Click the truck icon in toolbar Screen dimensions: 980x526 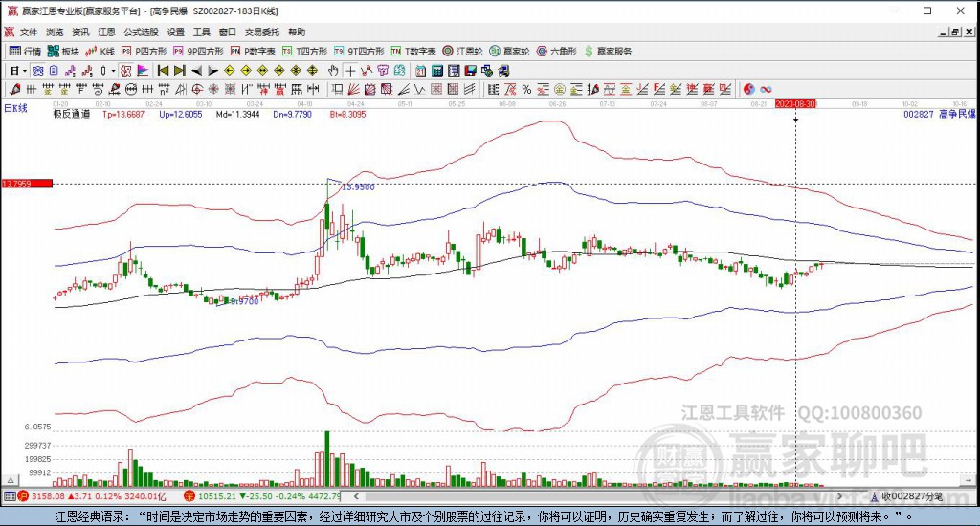point(503,71)
